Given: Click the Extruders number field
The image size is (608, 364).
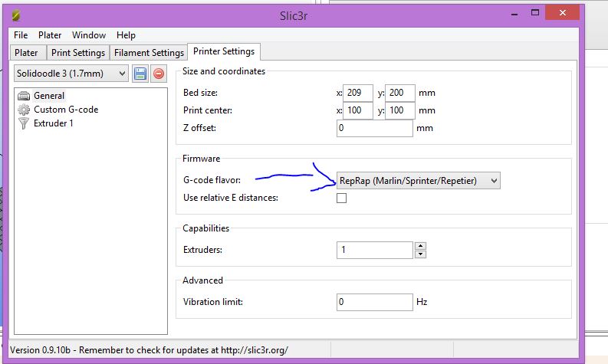Looking at the screenshot, I should coord(375,250).
